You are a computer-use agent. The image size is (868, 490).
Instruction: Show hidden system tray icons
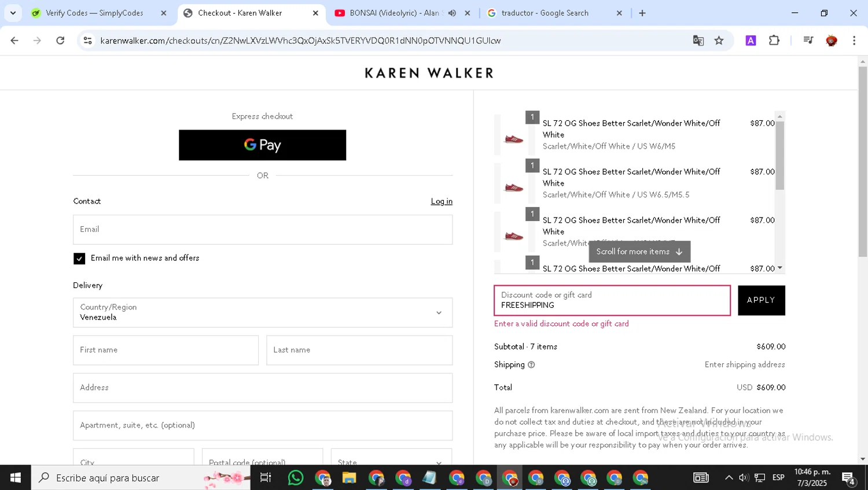tap(729, 478)
